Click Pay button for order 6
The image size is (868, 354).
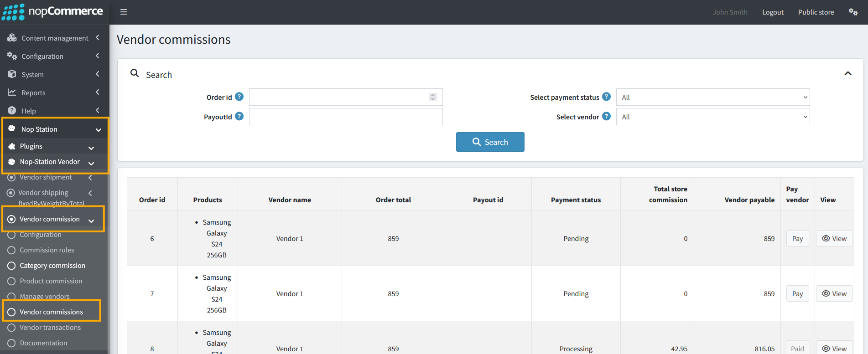[x=797, y=238]
